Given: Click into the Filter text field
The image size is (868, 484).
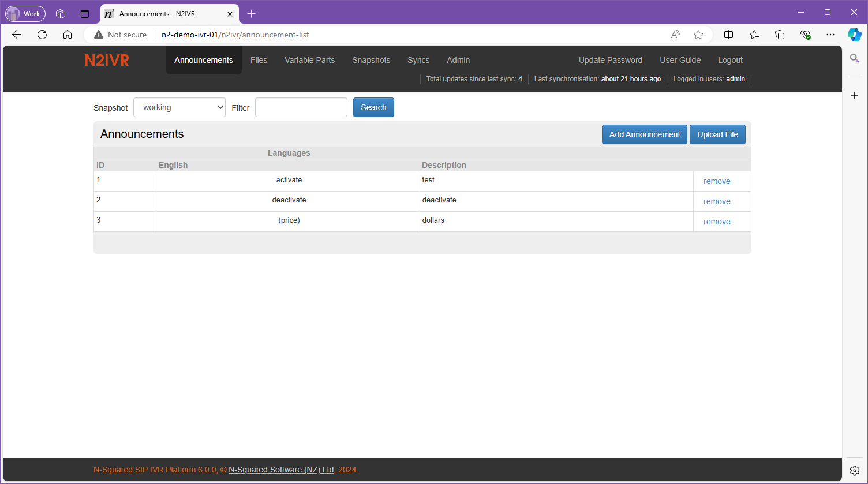Looking at the screenshot, I should [301, 107].
